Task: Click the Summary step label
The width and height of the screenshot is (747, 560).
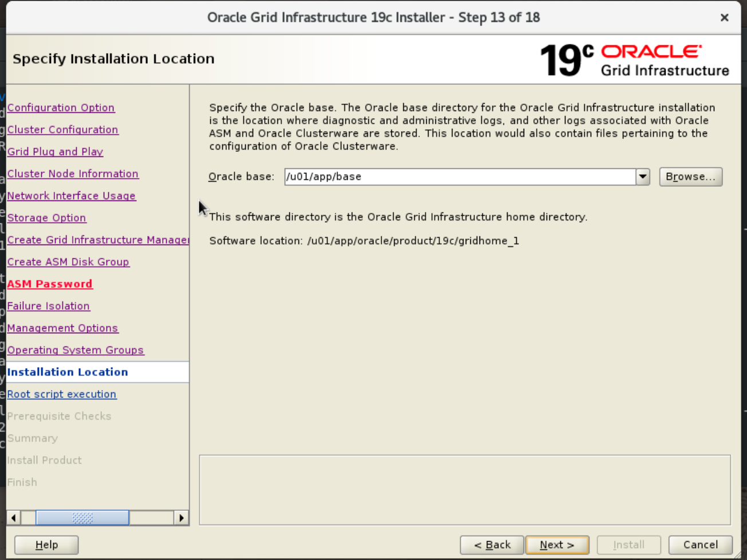Action: pos(32,438)
